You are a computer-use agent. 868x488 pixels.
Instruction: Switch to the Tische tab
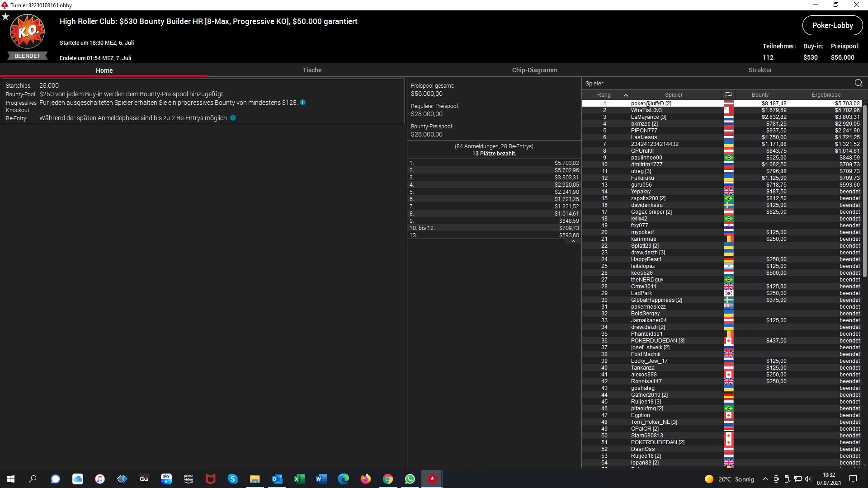click(x=312, y=70)
